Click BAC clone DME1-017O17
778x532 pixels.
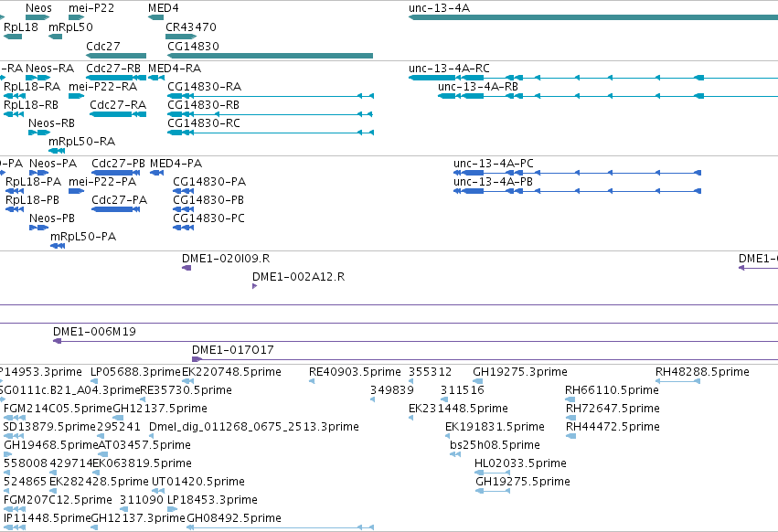pos(485,359)
